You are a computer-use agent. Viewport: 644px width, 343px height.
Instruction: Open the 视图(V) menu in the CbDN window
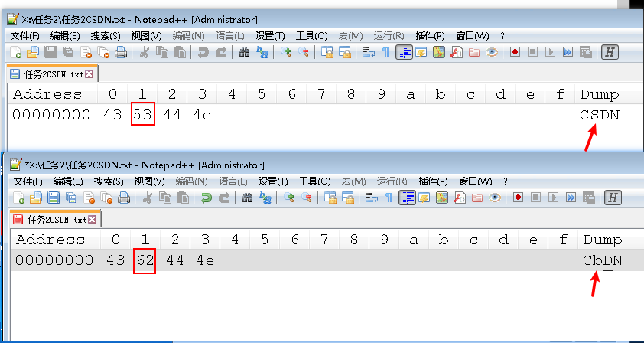149,181
